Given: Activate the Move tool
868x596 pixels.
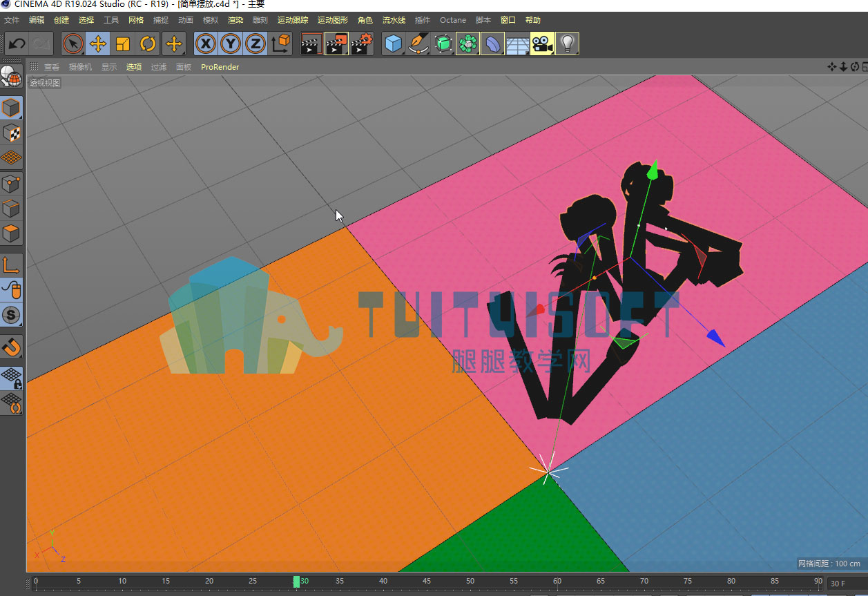Looking at the screenshot, I should pos(98,44).
